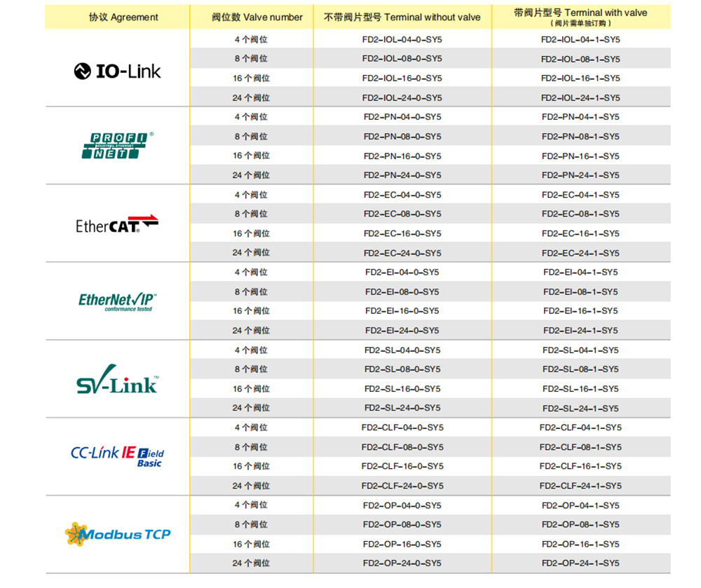Select cell FD2-OP-04-1-SY5
Screen dimensions: 701x588
coord(580,505)
